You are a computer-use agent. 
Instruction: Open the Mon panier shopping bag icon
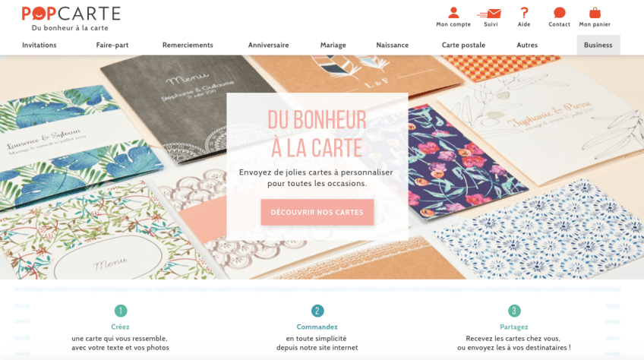pos(595,13)
